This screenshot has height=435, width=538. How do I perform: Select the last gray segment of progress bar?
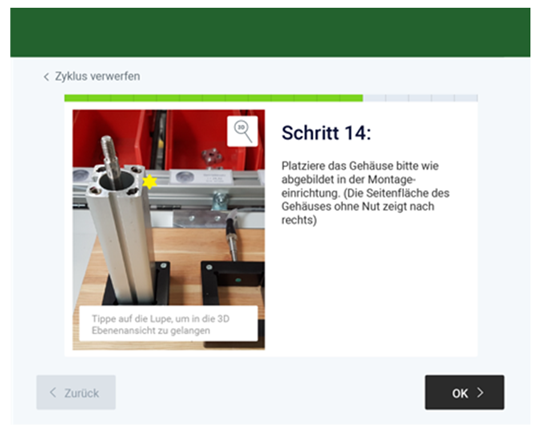466,98
